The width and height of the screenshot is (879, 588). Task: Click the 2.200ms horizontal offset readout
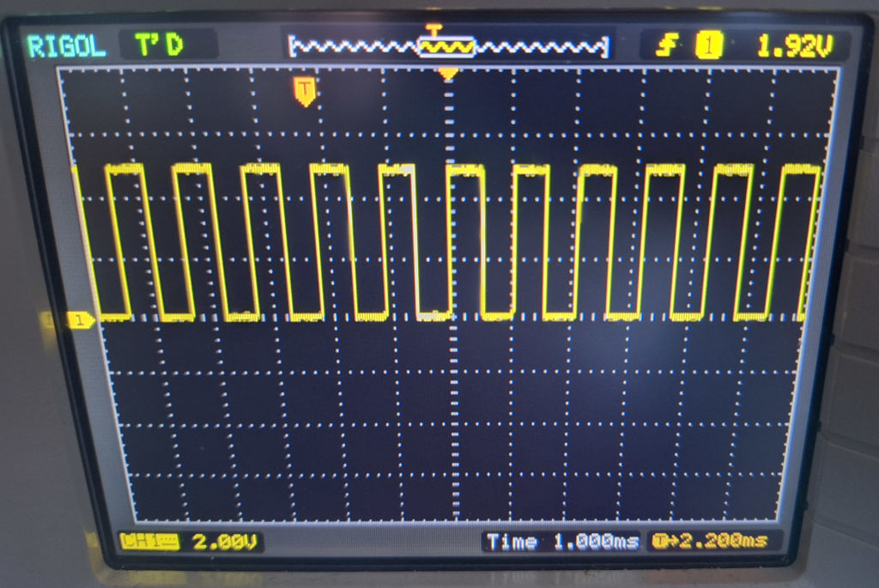point(710,541)
